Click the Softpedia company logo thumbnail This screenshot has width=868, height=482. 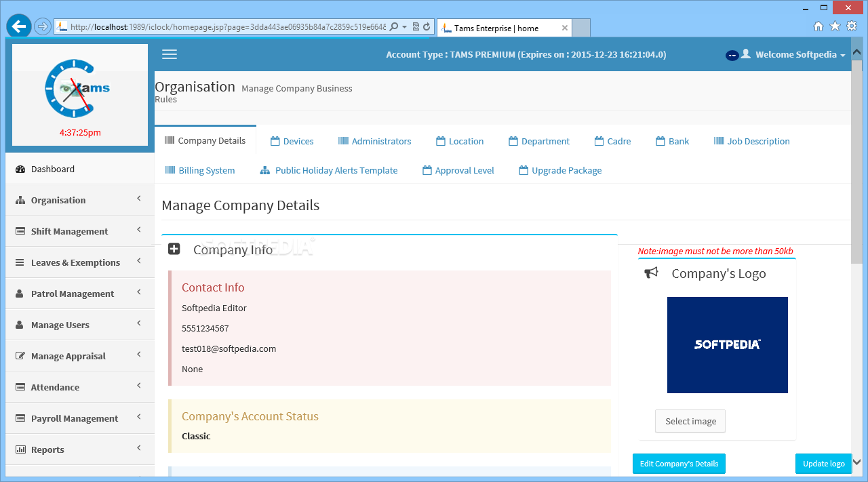728,345
